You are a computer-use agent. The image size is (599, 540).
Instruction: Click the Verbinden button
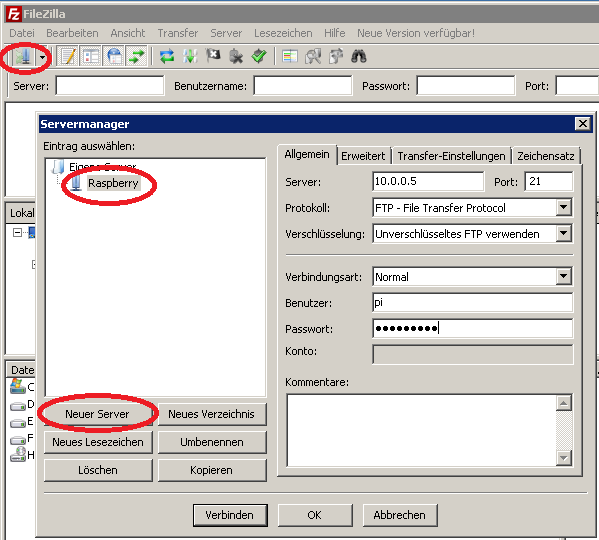pyautogui.click(x=230, y=515)
